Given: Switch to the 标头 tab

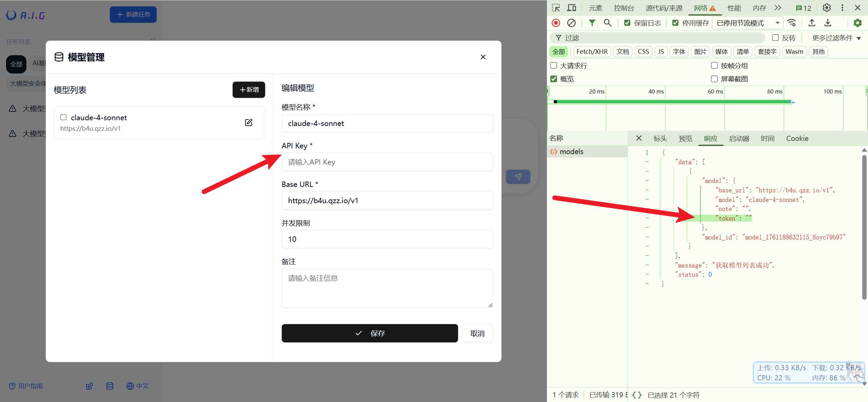Looking at the screenshot, I should tap(660, 138).
